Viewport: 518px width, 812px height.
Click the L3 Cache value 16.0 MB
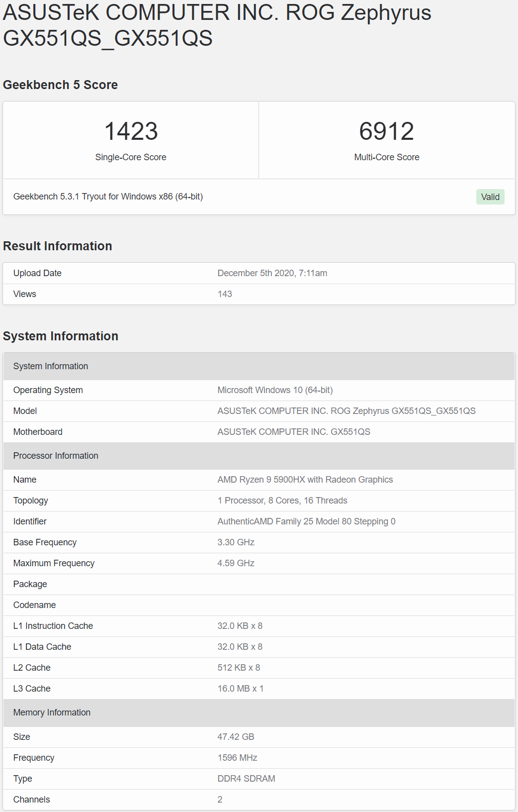pyautogui.click(x=240, y=689)
